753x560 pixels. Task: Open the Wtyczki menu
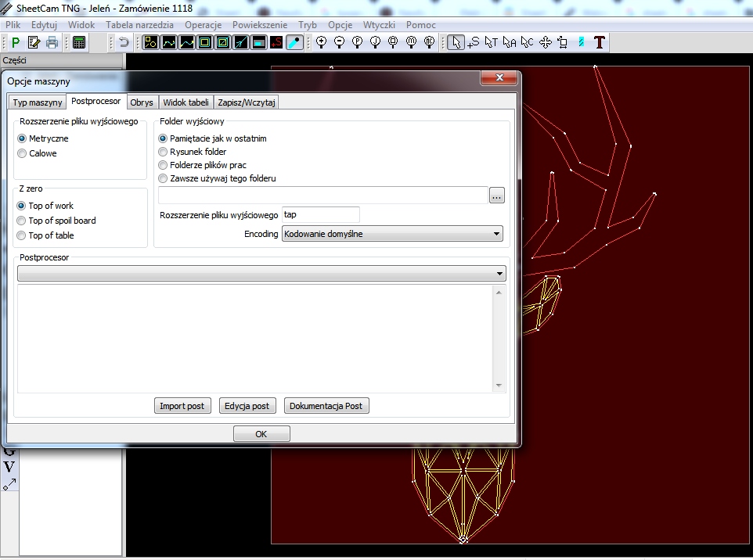(x=379, y=25)
